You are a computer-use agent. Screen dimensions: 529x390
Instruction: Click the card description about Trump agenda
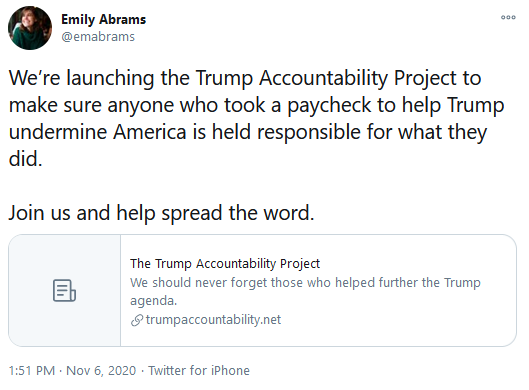pos(305,291)
